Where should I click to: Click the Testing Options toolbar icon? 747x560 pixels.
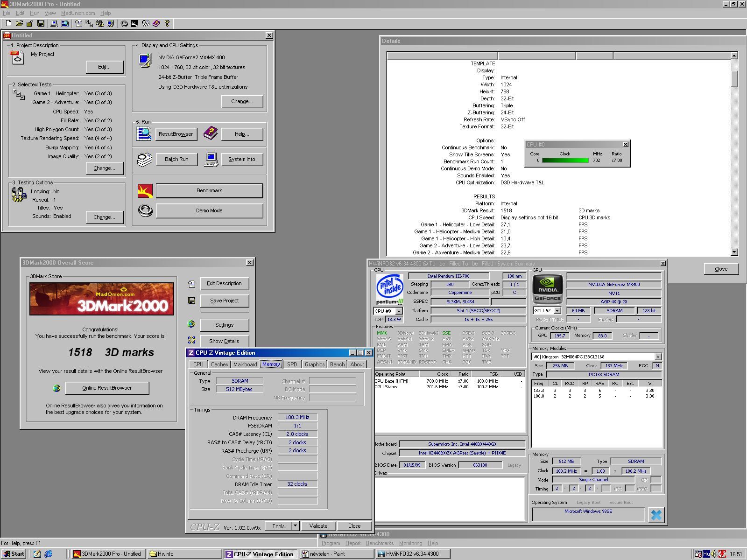[99, 23]
